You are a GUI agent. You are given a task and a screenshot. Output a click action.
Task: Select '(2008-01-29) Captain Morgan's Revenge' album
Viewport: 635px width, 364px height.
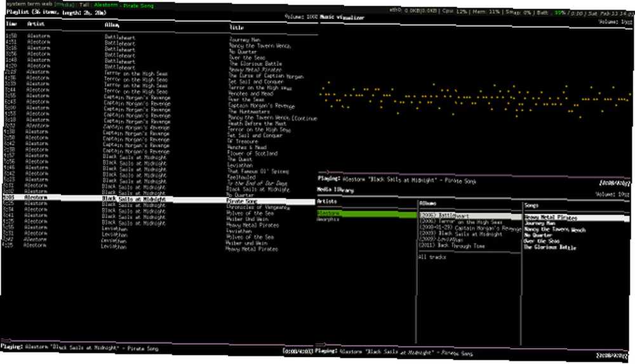[x=470, y=228]
